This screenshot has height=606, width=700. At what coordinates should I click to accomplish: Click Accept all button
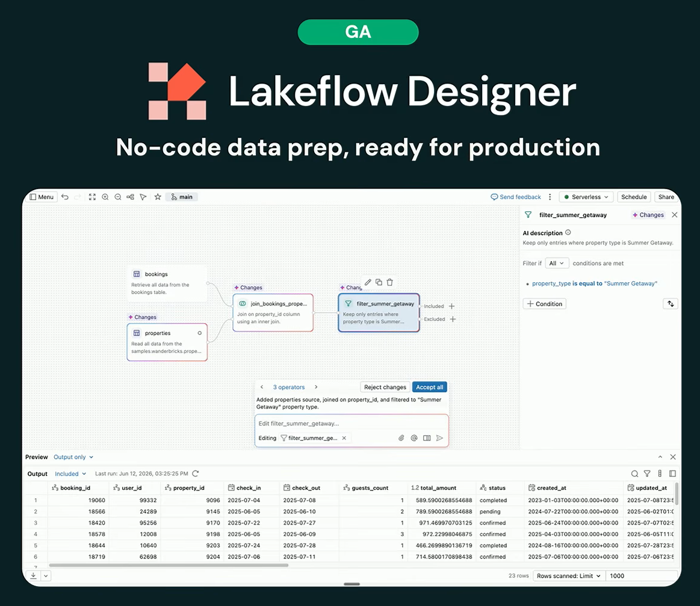pos(430,387)
